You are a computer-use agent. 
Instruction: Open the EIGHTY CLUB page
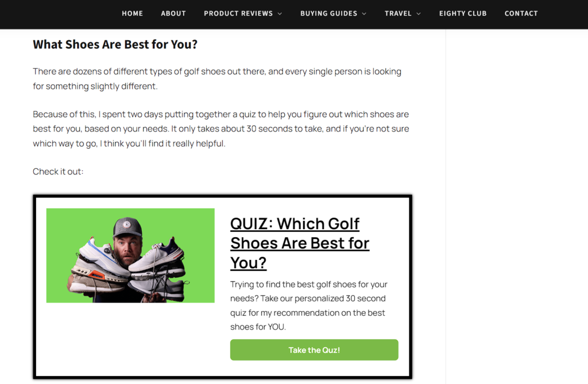click(x=463, y=13)
